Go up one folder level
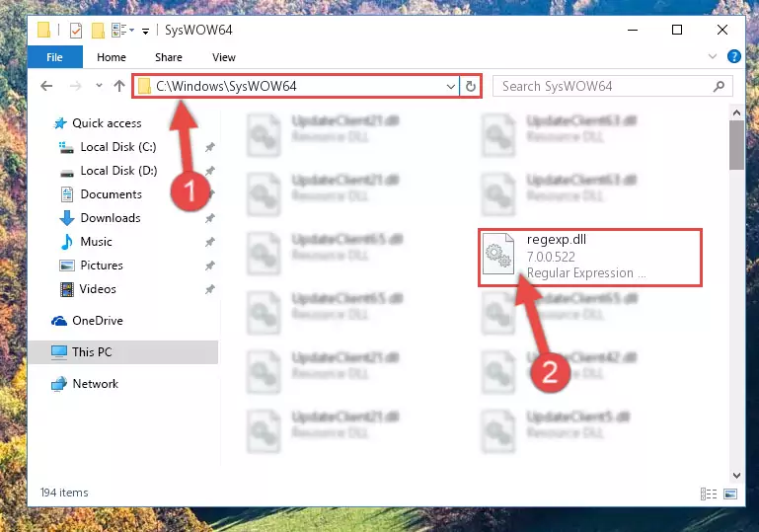This screenshot has width=759, height=532. [x=119, y=86]
